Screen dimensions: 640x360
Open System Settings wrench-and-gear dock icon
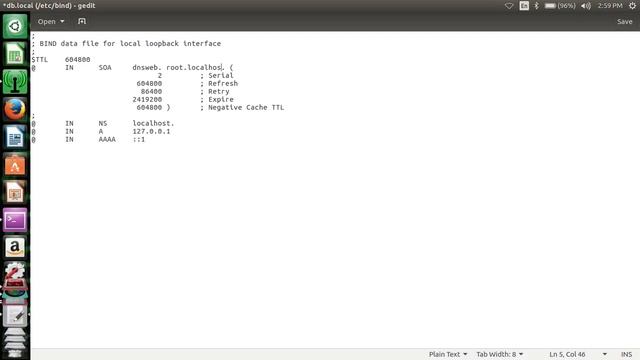pos(15,276)
